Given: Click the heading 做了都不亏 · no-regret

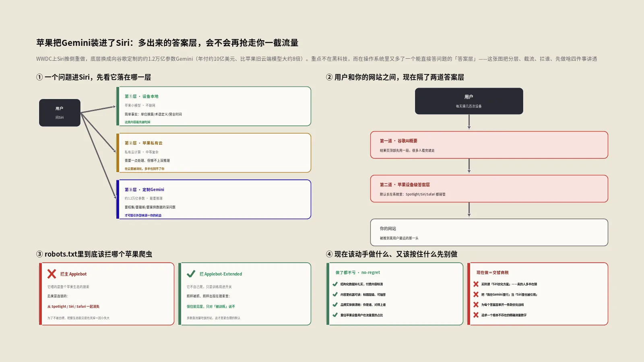Looking at the screenshot, I should tap(357, 273).
